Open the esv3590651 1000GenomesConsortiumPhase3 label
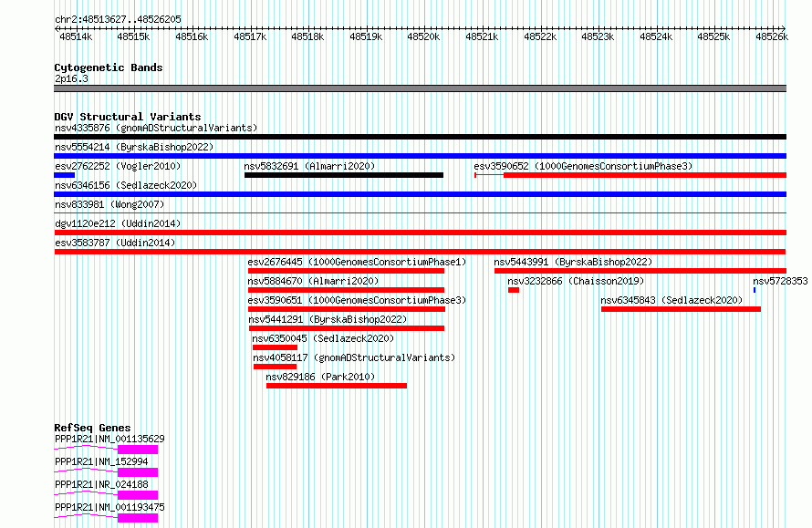The width and height of the screenshot is (812, 528). [x=357, y=300]
